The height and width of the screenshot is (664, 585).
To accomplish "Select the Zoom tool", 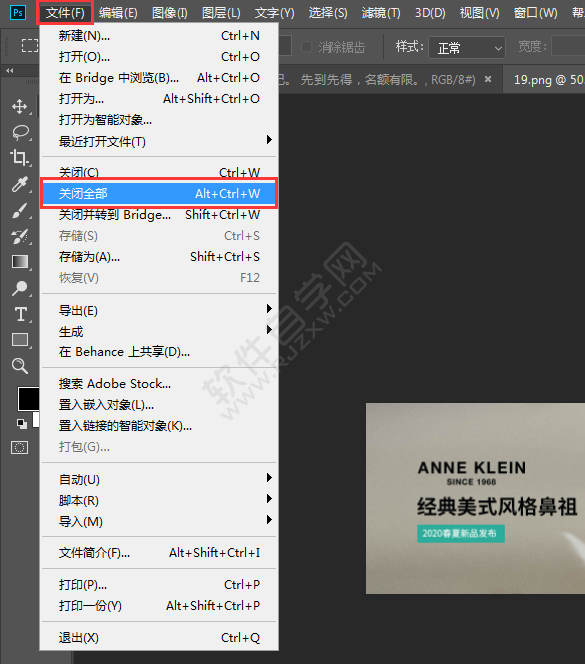I will [x=20, y=366].
